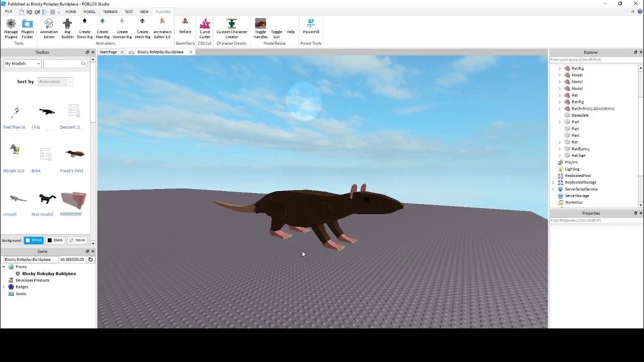The image size is (644, 362).
Task: Expand ReplicatedStorage in Explorer
Action: [x=553, y=183]
